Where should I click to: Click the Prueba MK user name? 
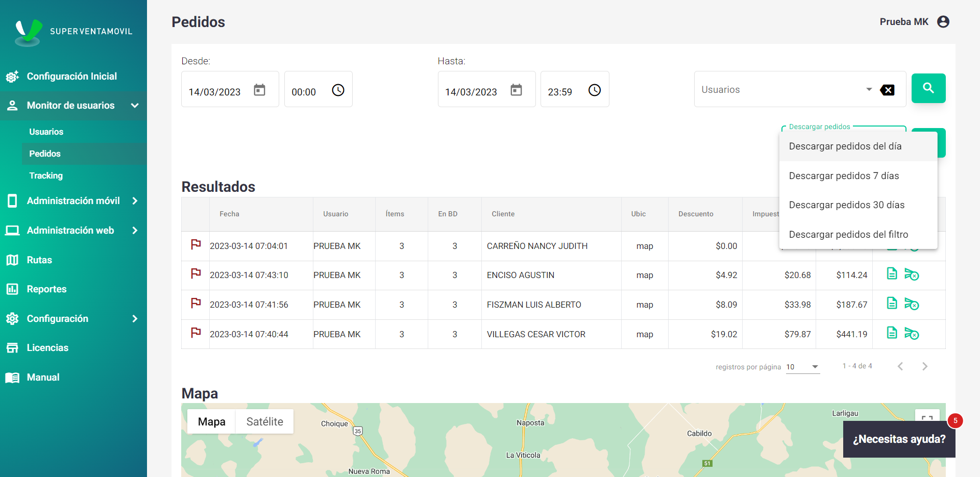(x=904, y=22)
